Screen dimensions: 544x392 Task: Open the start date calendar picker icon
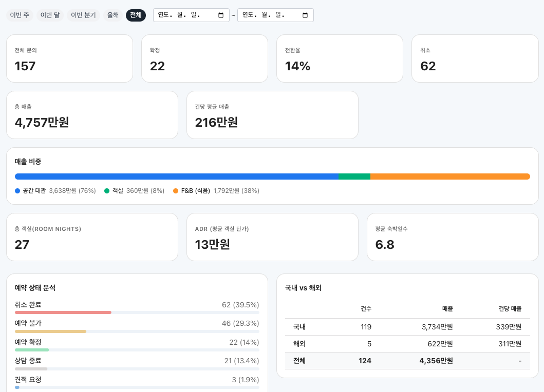click(221, 15)
